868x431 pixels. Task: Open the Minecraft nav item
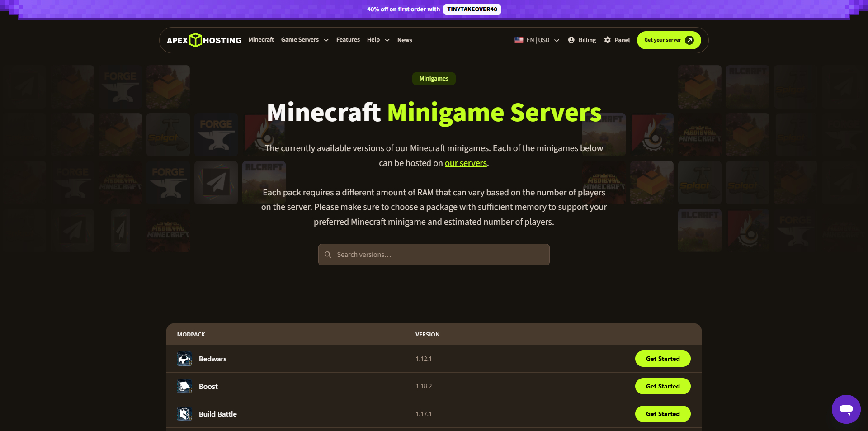pyautogui.click(x=261, y=40)
